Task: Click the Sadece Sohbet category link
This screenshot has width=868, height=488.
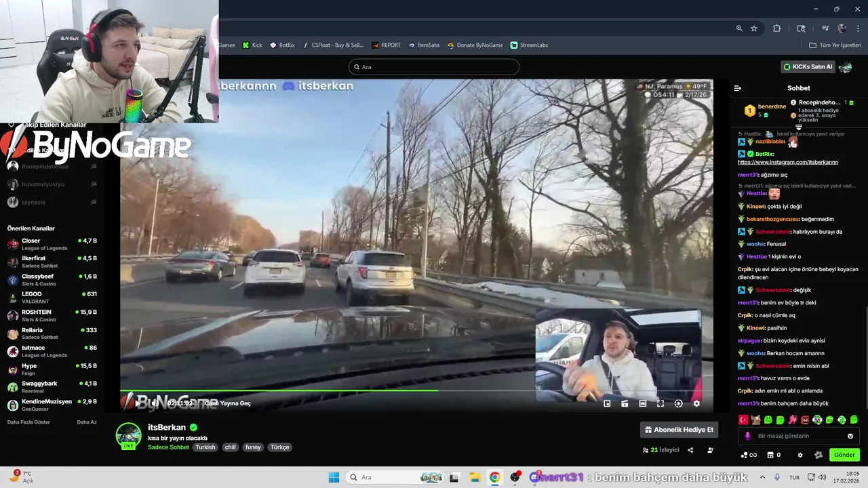Action: point(168,447)
